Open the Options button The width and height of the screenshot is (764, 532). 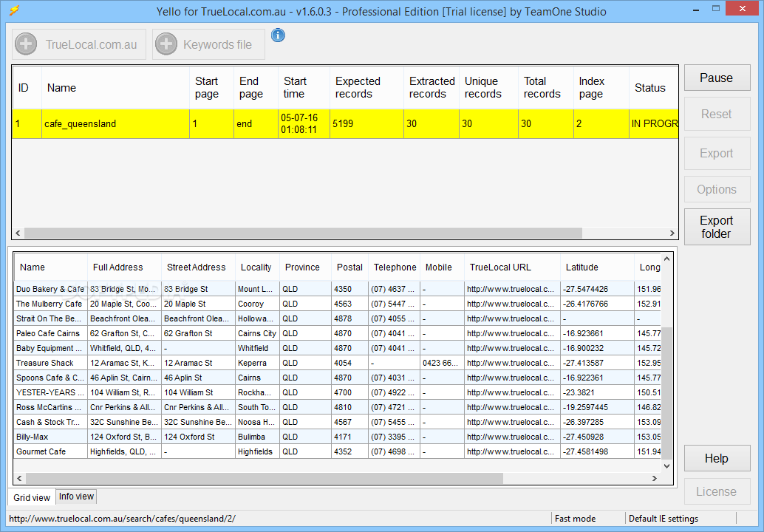tap(717, 189)
